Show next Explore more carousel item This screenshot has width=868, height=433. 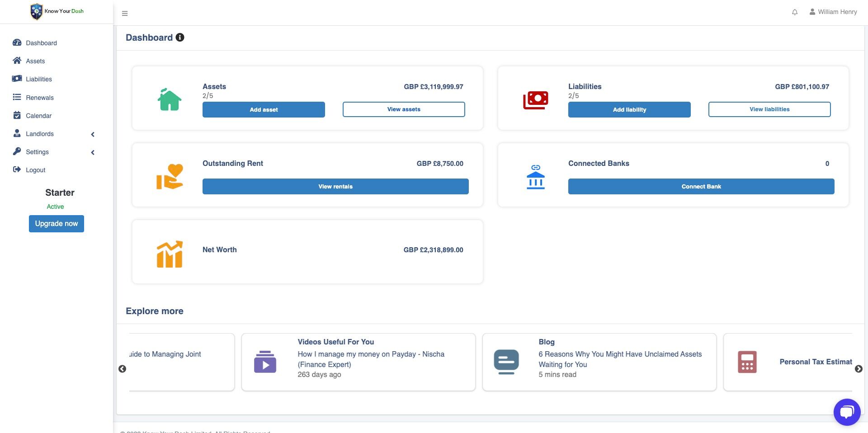pos(859,369)
